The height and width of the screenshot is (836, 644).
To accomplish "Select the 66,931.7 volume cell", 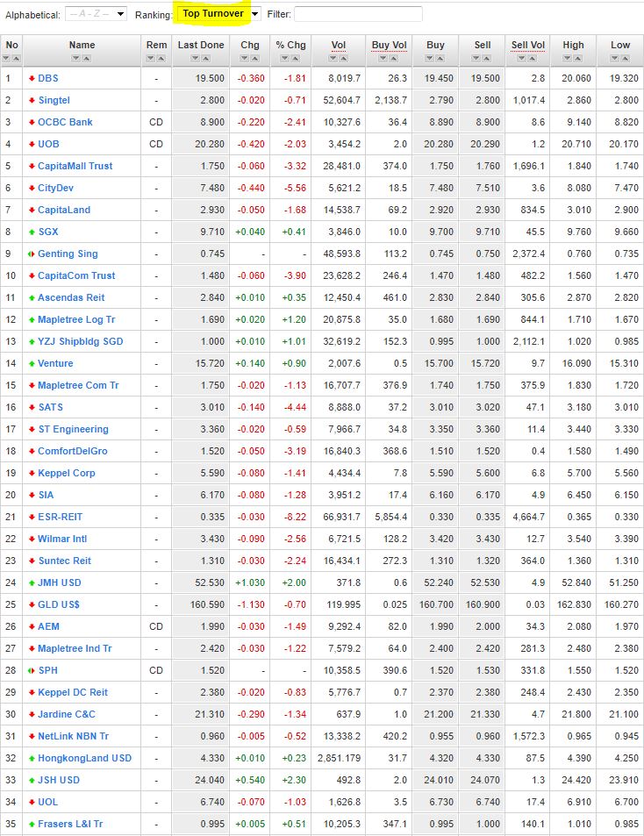I will coord(339,517).
